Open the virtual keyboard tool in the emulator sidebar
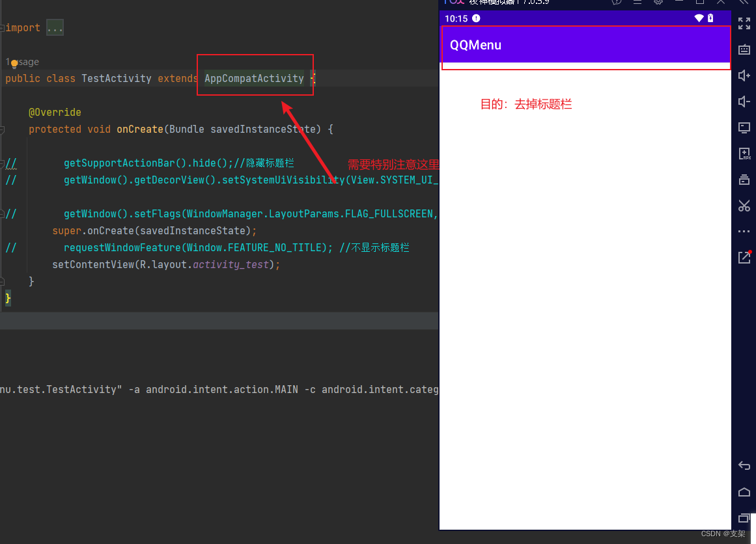The height and width of the screenshot is (544, 756). [744, 49]
